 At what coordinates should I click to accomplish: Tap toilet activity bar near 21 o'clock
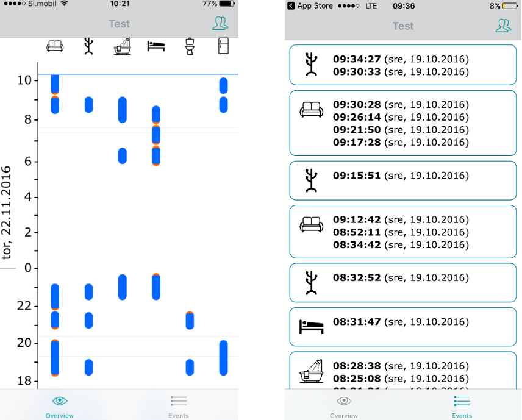click(x=190, y=321)
